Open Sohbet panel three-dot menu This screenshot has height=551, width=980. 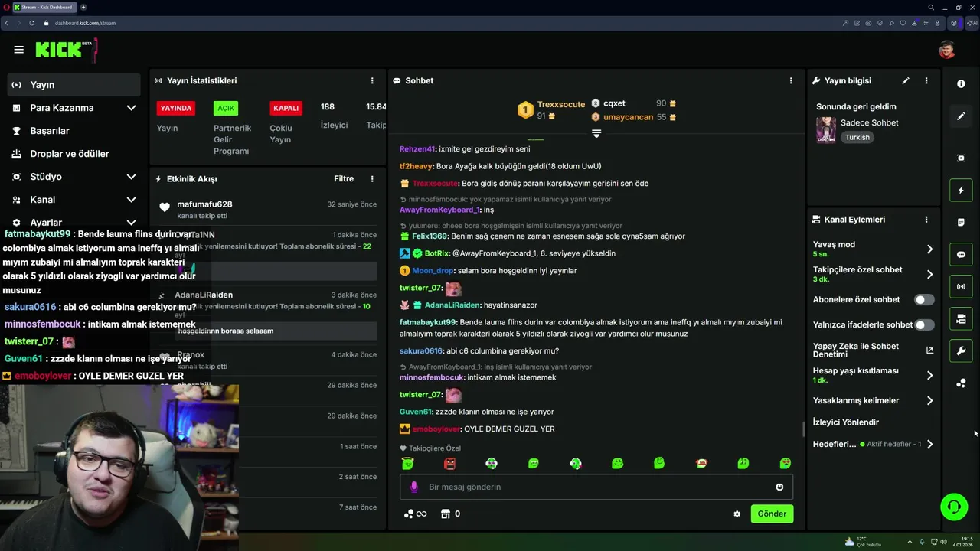(791, 80)
